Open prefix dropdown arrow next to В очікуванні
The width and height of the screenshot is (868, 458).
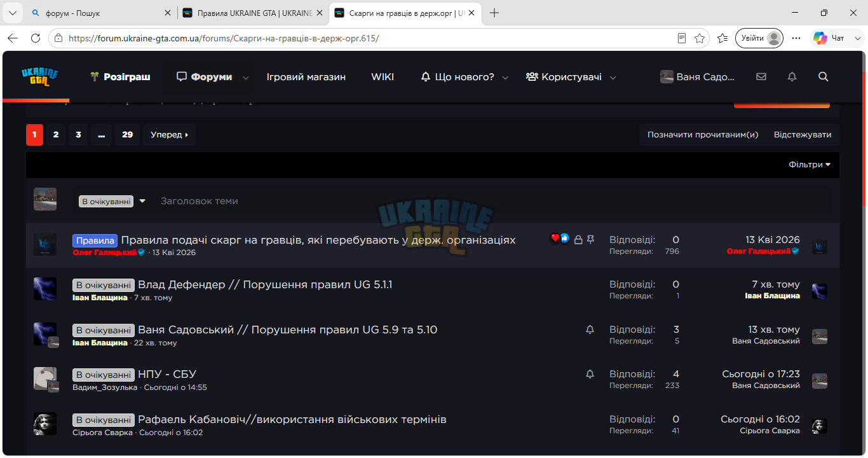pyautogui.click(x=142, y=201)
